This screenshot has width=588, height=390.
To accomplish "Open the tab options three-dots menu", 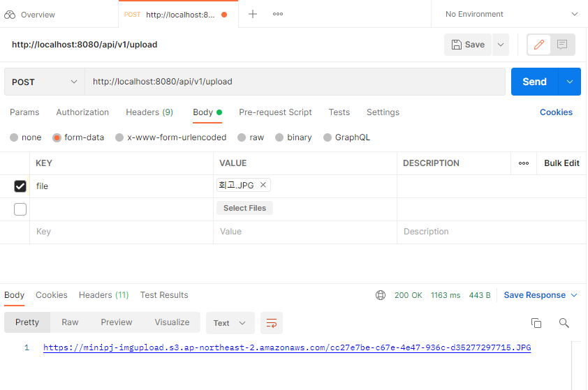I will pos(278,14).
